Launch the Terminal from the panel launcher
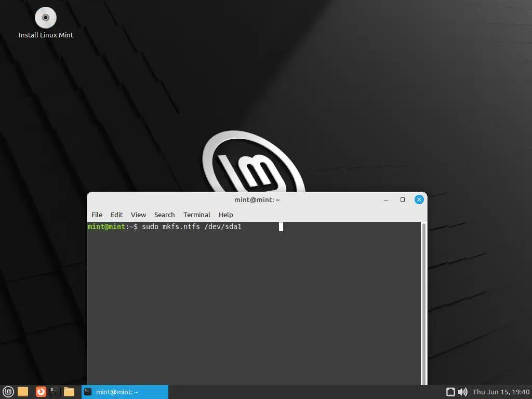Viewport: 532px width, 399px height. coord(55,392)
